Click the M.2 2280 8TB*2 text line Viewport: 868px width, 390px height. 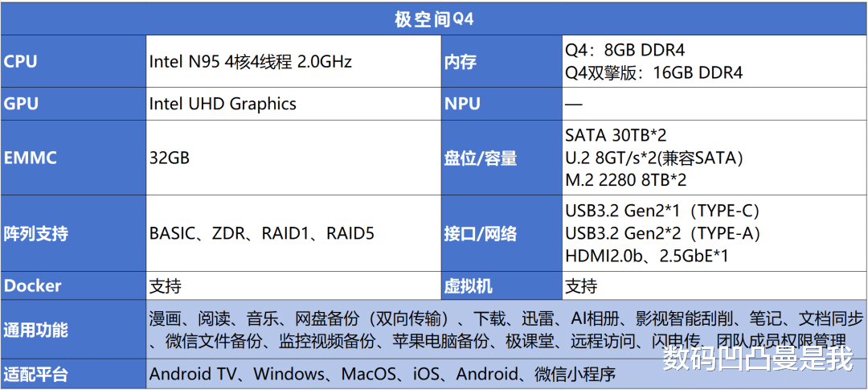click(625, 181)
